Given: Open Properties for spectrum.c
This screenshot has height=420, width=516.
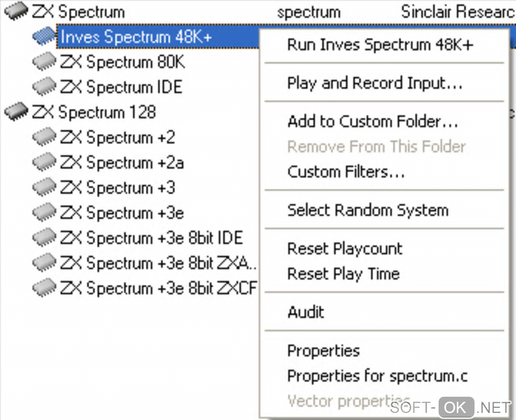Looking at the screenshot, I should tap(377, 376).
